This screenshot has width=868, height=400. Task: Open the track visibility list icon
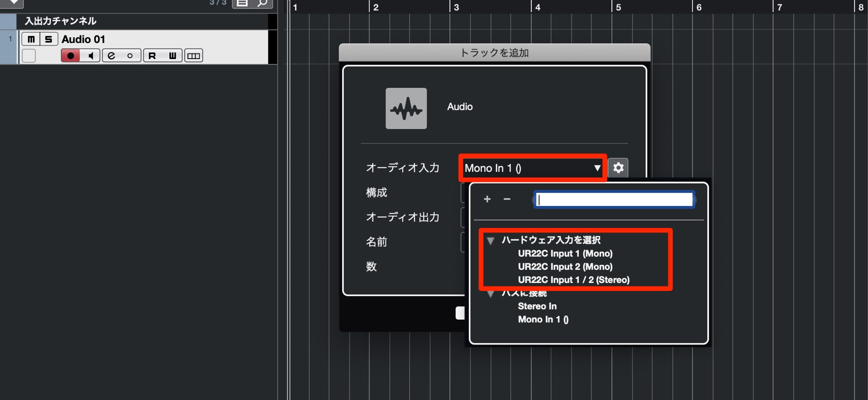(x=242, y=3)
